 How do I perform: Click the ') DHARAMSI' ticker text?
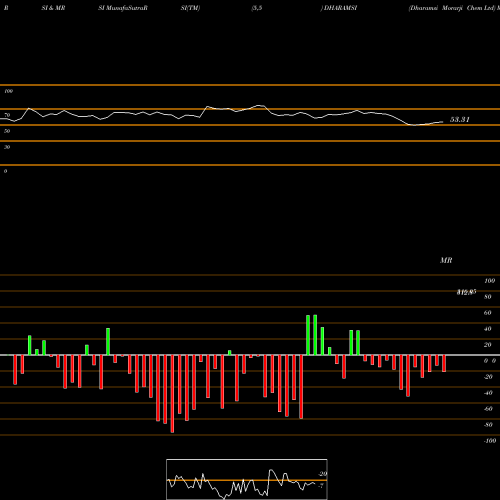tap(339, 8)
